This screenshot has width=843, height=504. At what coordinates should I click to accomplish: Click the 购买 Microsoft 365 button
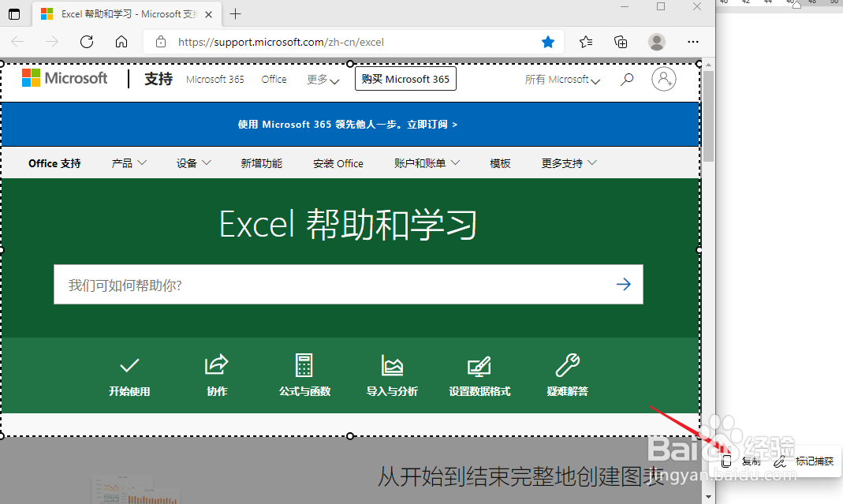(x=405, y=79)
